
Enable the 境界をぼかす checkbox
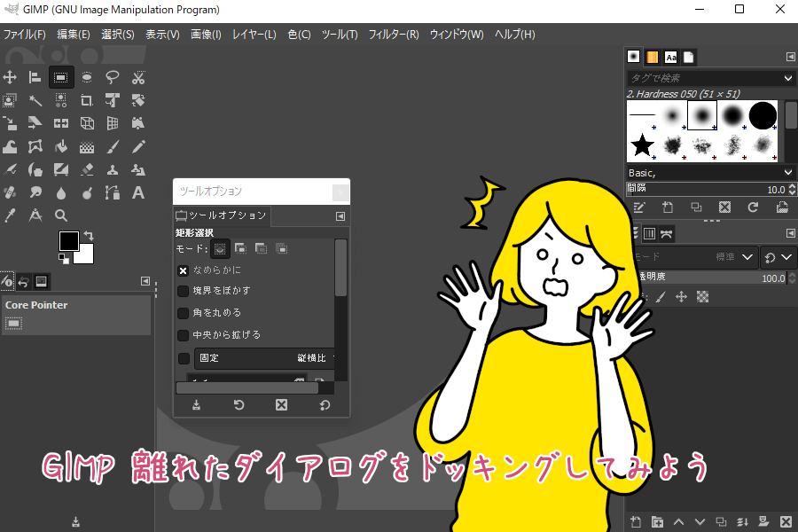pyautogui.click(x=184, y=291)
